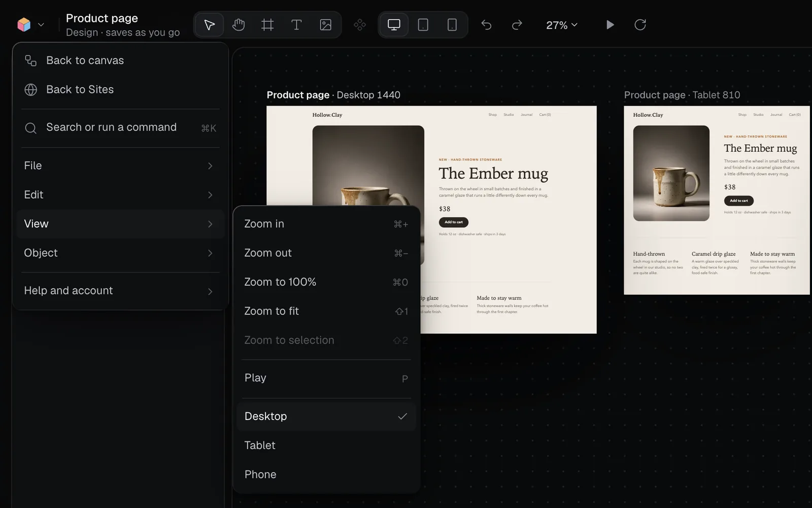The width and height of the screenshot is (812, 508).
Task: Select the Image insert tool
Action: [325, 25]
